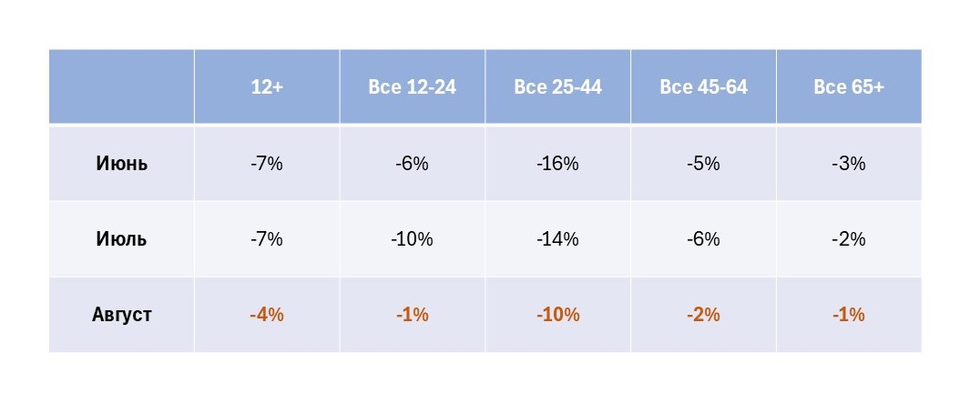Click the Все 65+ column header
Screen dimensions: 980x414
pos(848,87)
